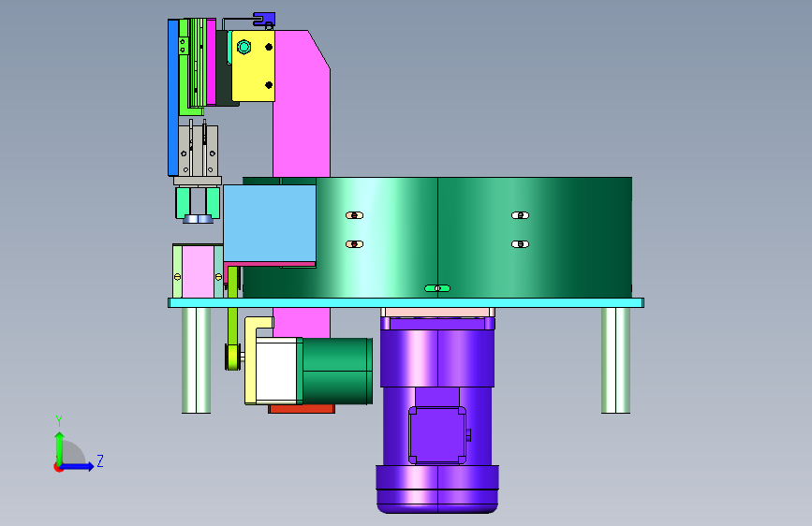Select the upper black hole on the yellow block
Image resolution: width=812 pixels, height=526 pixels.
click(x=269, y=47)
